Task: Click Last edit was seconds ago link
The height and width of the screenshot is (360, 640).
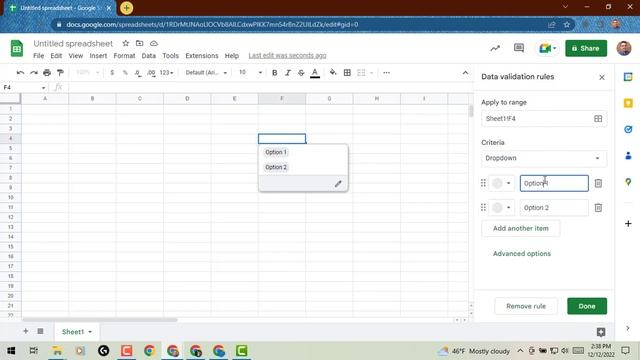Action: click(x=287, y=56)
